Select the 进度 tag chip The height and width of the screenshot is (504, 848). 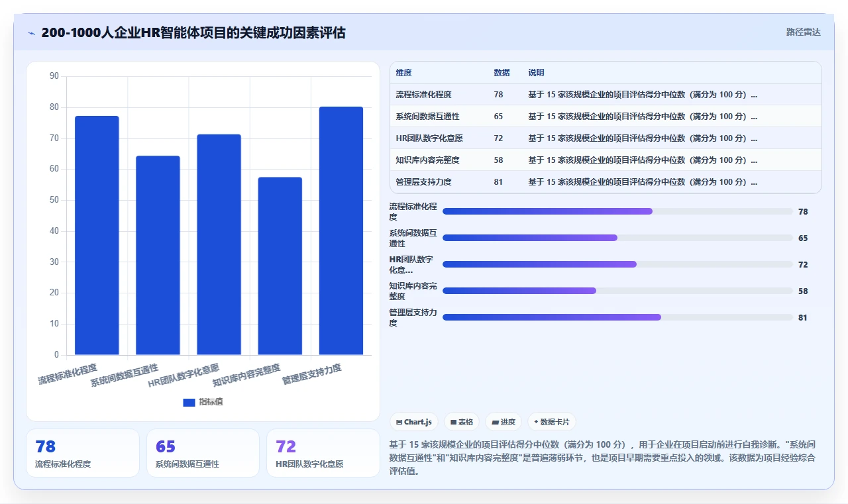click(x=503, y=422)
